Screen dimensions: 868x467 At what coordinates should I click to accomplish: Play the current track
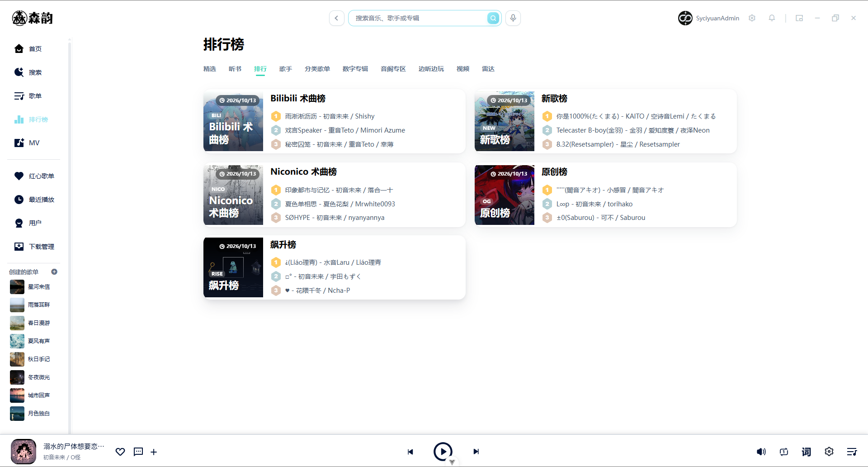click(x=443, y=452)
